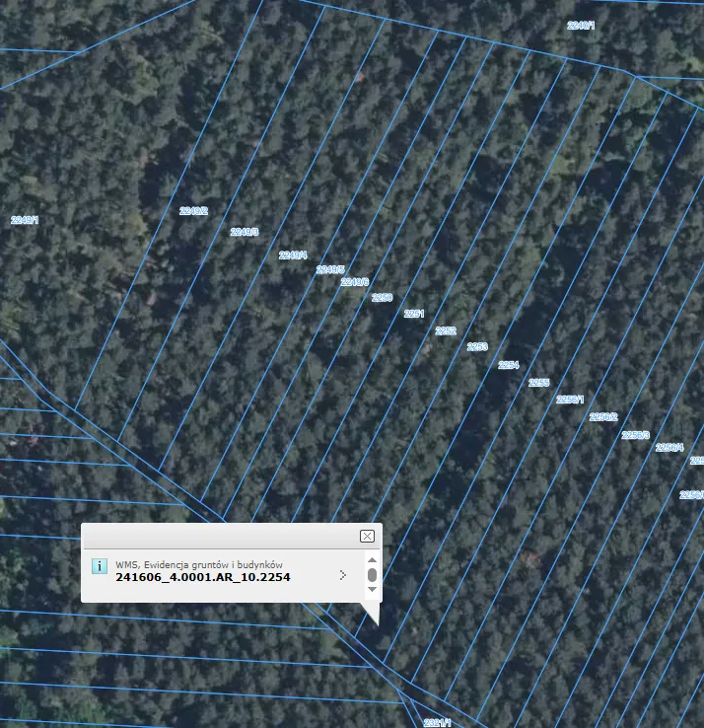Click parcel label 2321/1

pyautogui.click(x=437, y=722)
